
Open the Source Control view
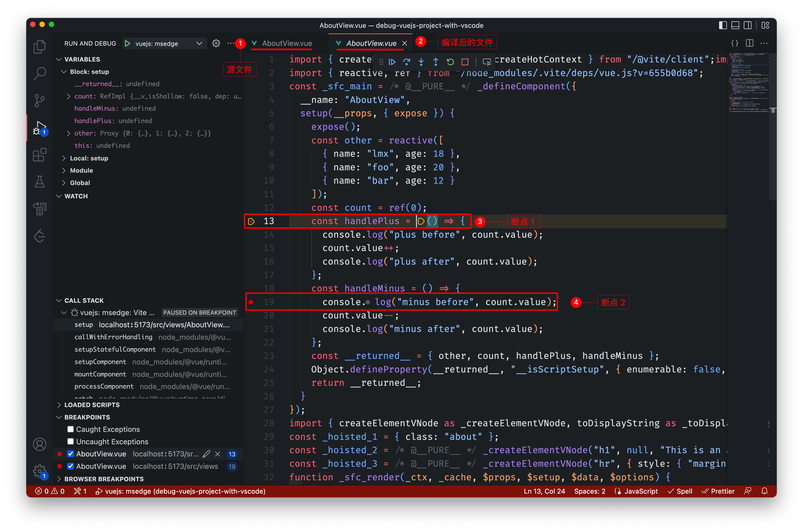pyautogui.click(x=40, y=100)
